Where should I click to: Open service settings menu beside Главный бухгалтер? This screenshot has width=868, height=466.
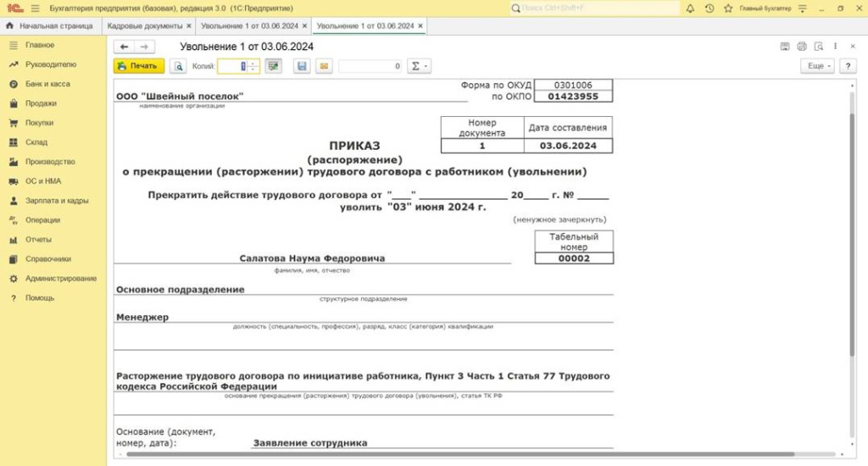[x=804, y=8]
